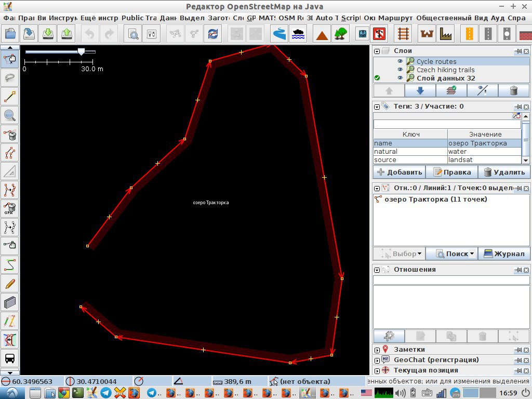Activate the Draw nodes tool
Image resolution: width=532 pixels, height=399 pixels.
click(10, 97)
